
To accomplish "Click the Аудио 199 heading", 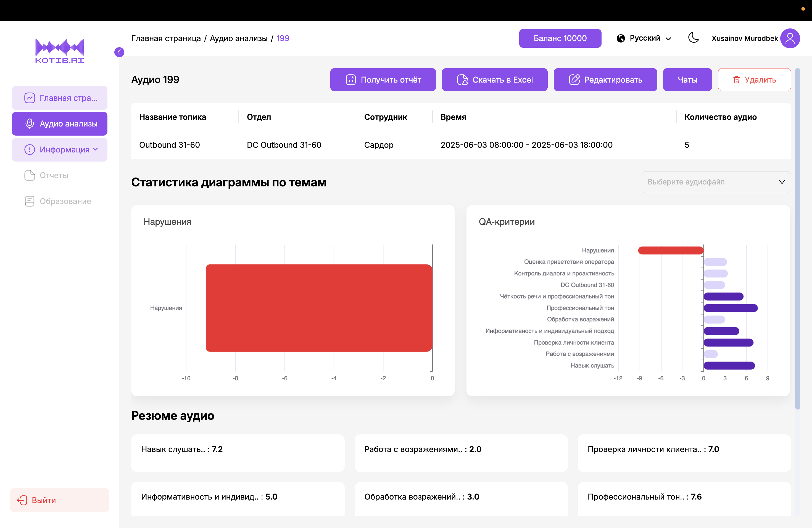I will tap(155, 80).
